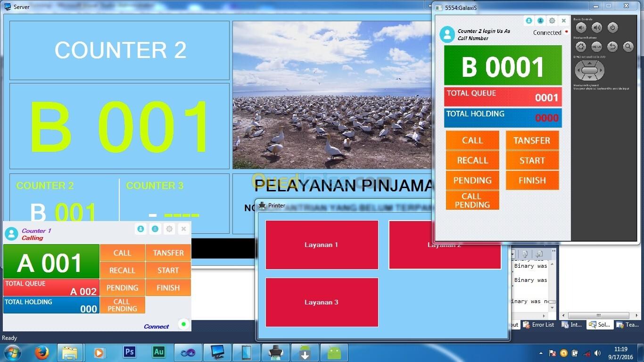
Task: Open settings gear in Counter 1 panel
Action: (169, 229)
